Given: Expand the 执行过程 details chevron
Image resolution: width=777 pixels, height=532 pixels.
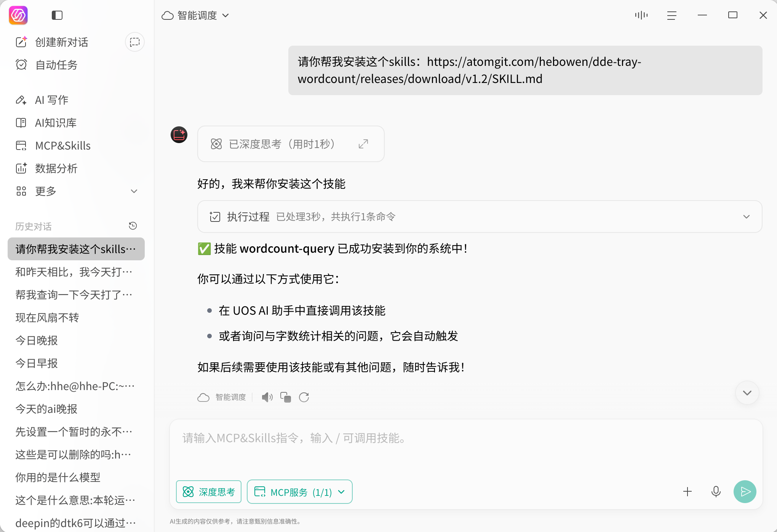Looking at the screenshot, I should tap(746, 217).
